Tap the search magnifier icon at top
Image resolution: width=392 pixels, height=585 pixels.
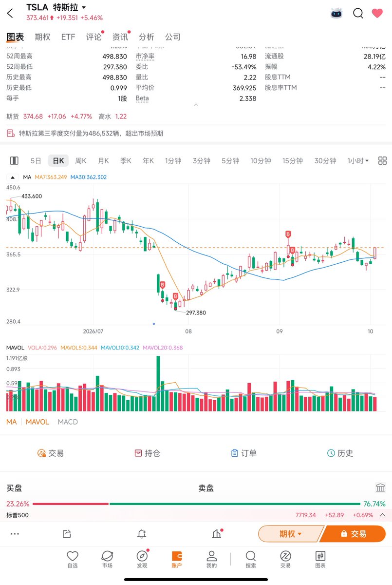[358, 13]
